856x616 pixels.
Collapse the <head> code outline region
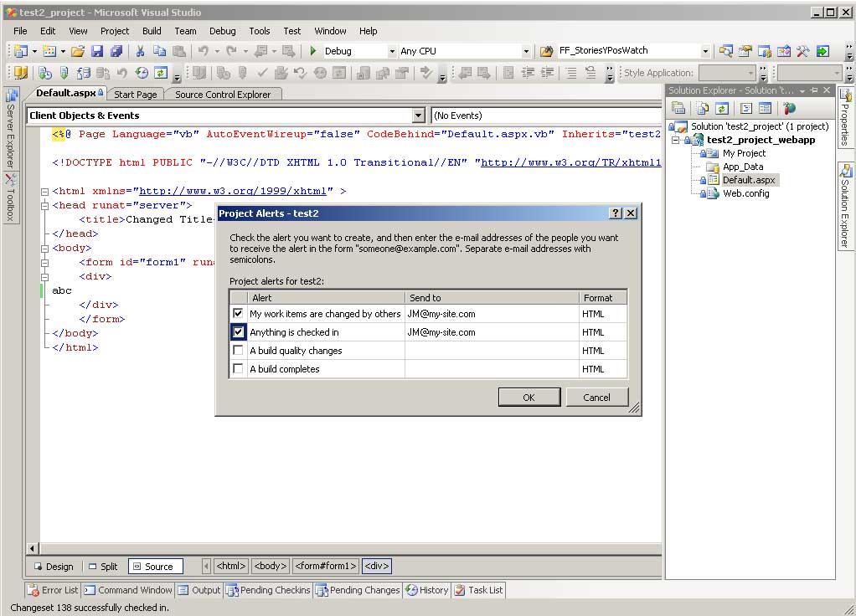[44, 206]
